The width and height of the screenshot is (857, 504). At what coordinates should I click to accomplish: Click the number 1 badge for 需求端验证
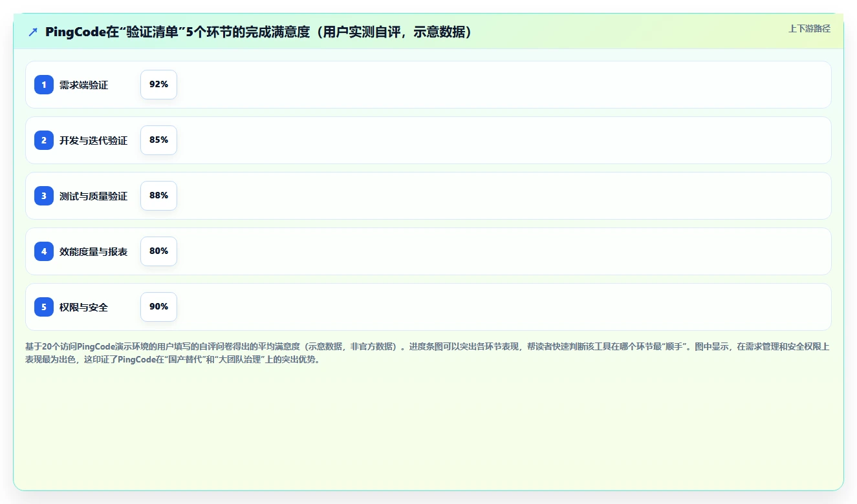44,85
